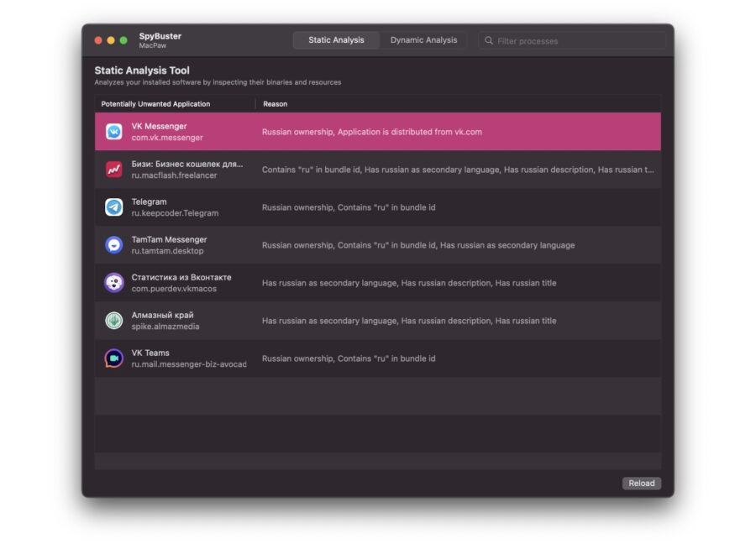Click VK Teams' reason text
Screen dimensions: 756x544
[x=349, y=358]
